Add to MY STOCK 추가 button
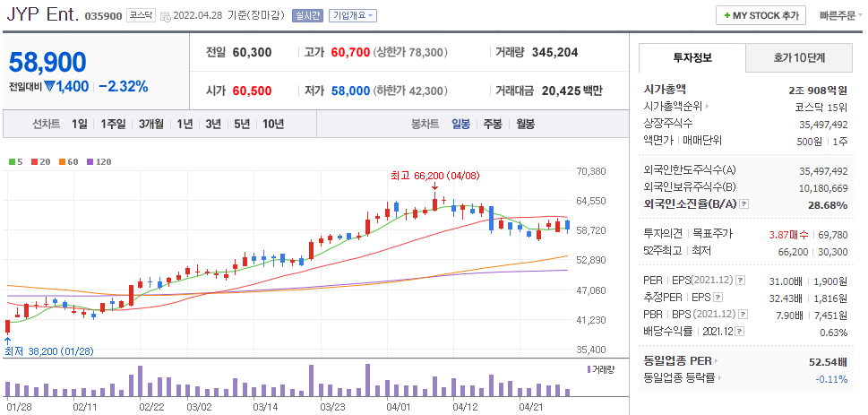Image resolution: width=868 pixels, height=415 pixels. coord(761,15)
